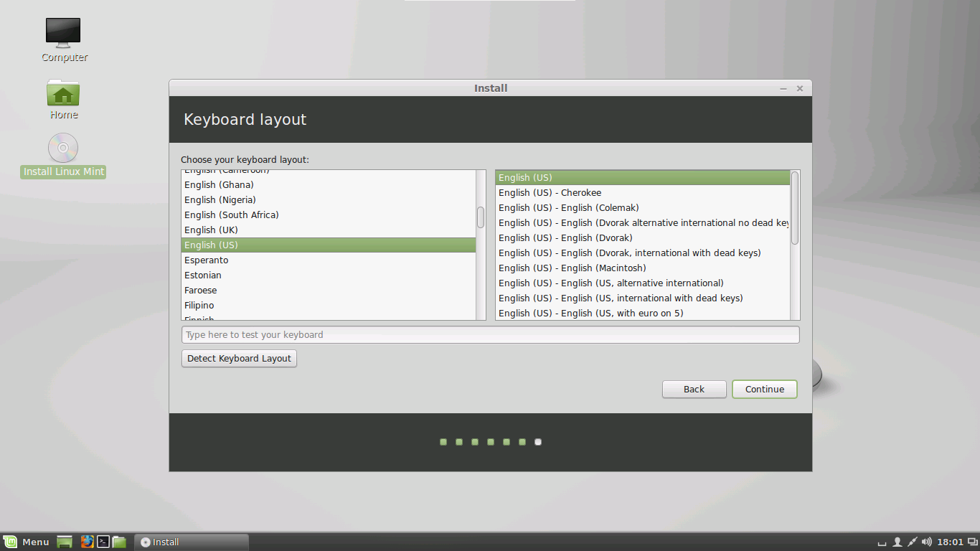Open the Terminal launcher in the panel
This screenshot has width=980, height=551.
pyautogui.click(x=103, y=542)
